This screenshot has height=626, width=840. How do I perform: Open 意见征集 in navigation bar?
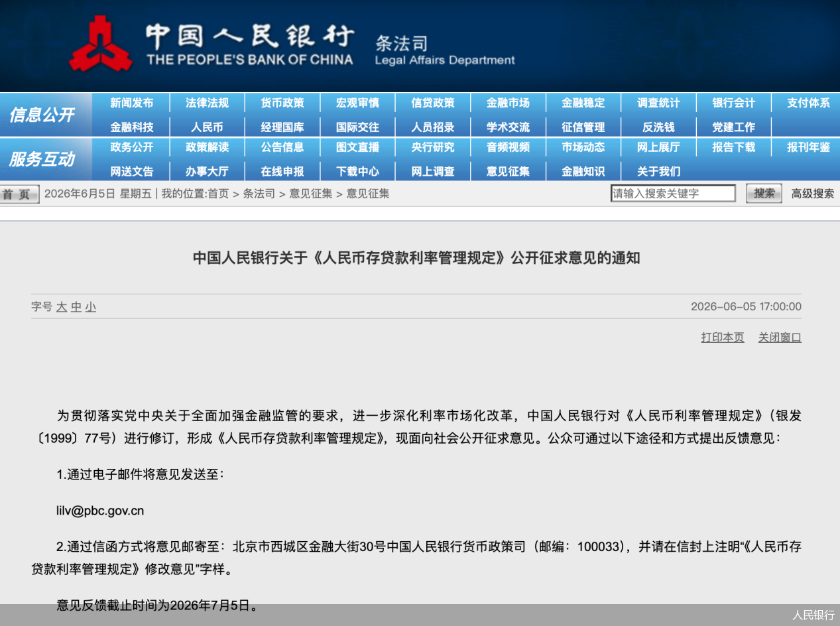508,172
